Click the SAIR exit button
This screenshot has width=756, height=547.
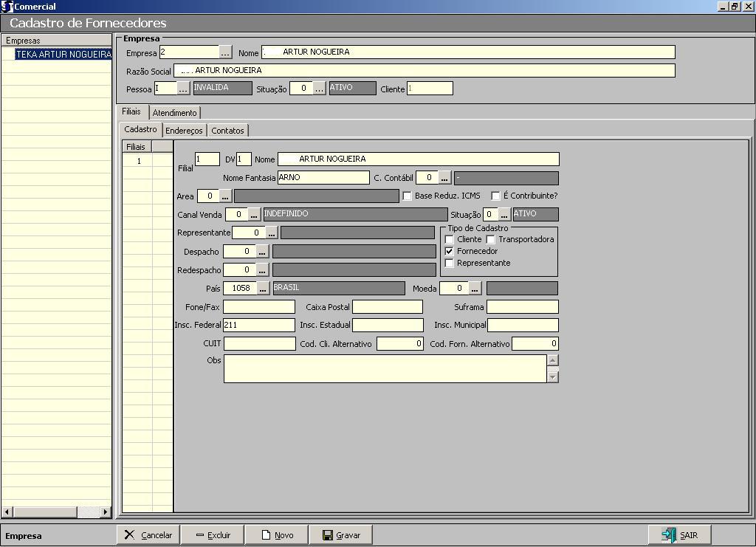click(x=679, y=535)
